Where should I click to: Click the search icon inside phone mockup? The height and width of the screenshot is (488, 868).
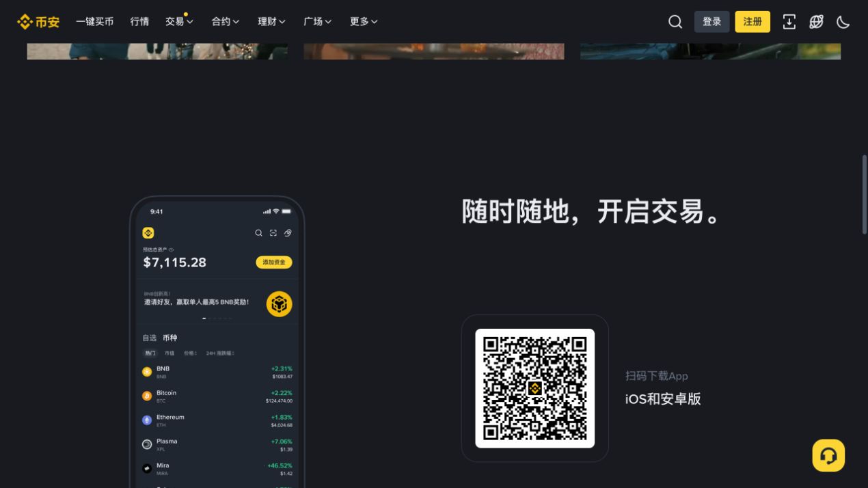[258, 233]
